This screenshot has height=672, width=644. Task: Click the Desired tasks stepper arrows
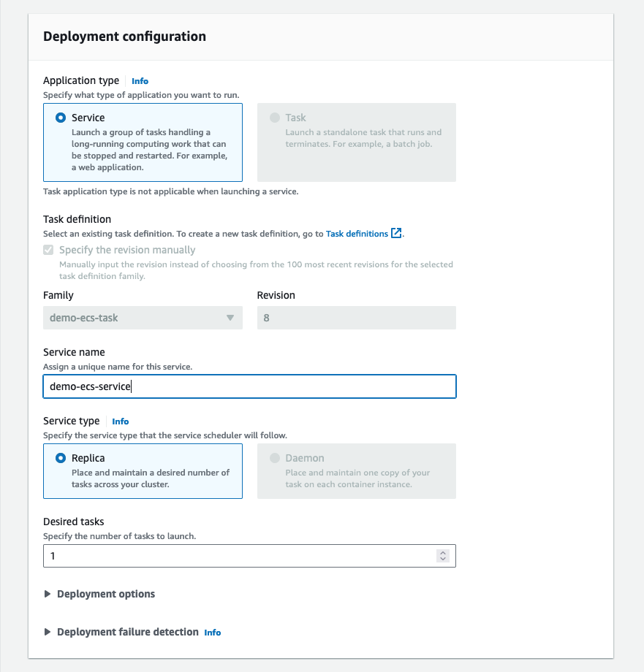pos(443,556)
